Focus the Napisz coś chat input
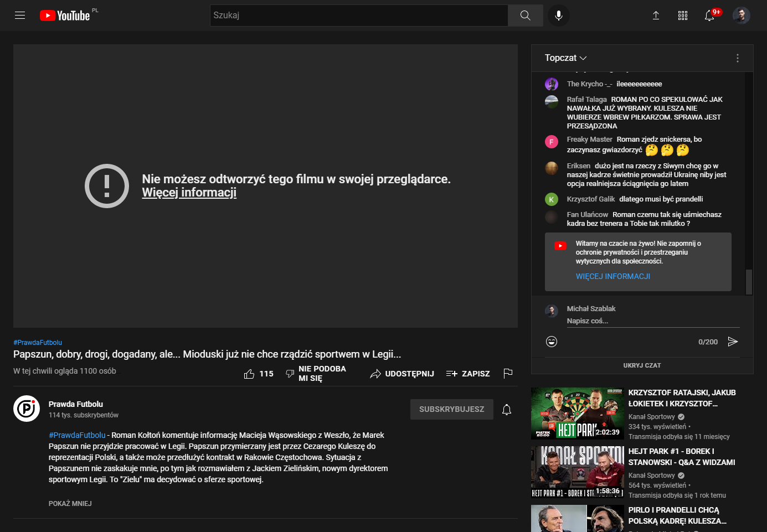Viewport: 767px width, 532px height. [x=653, y=321]
